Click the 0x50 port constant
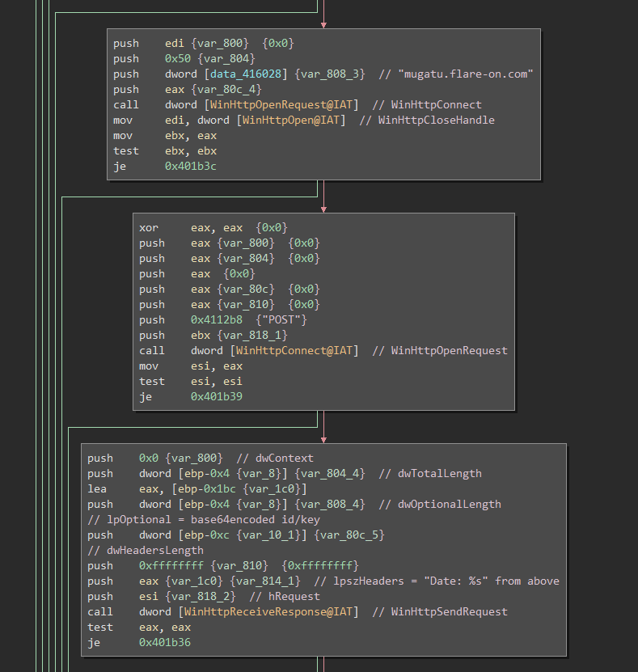The height and width of the screenshot is (672, 638). coord(178,59)
